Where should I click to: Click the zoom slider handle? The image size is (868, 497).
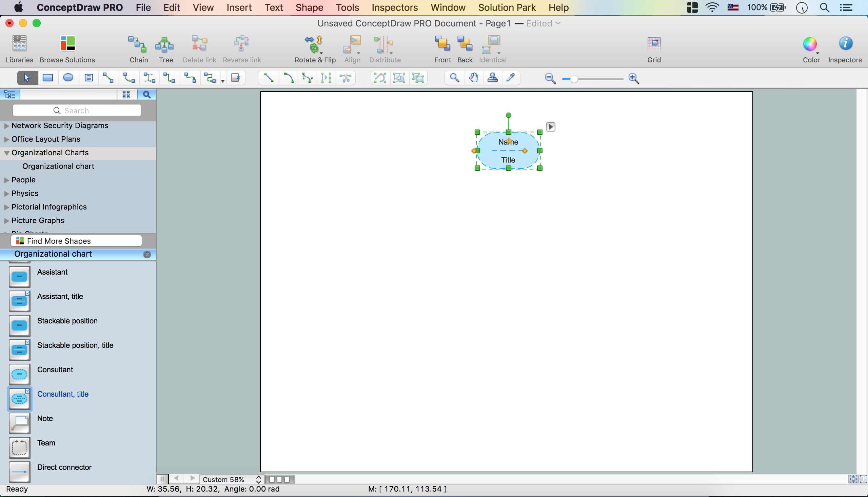pos(574,79)
